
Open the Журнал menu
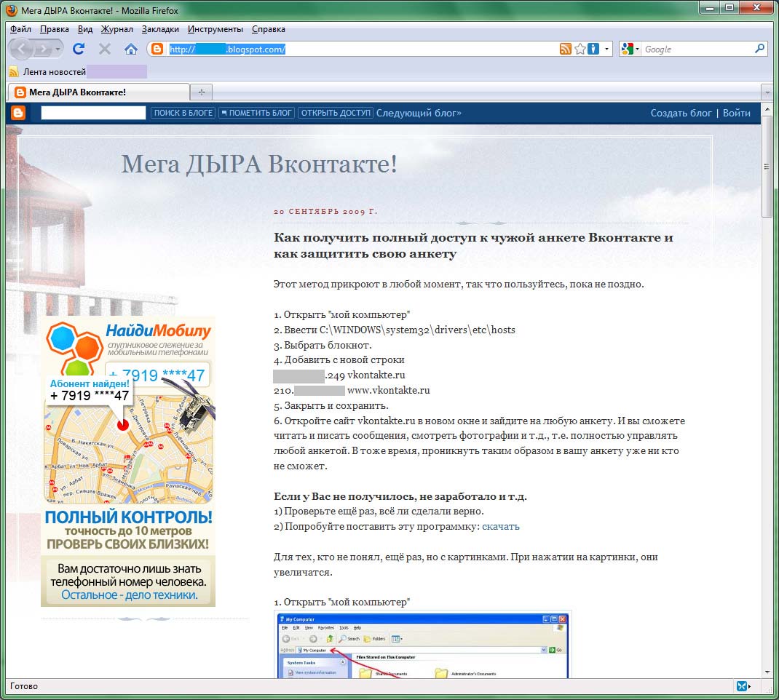tap(116, 29)
